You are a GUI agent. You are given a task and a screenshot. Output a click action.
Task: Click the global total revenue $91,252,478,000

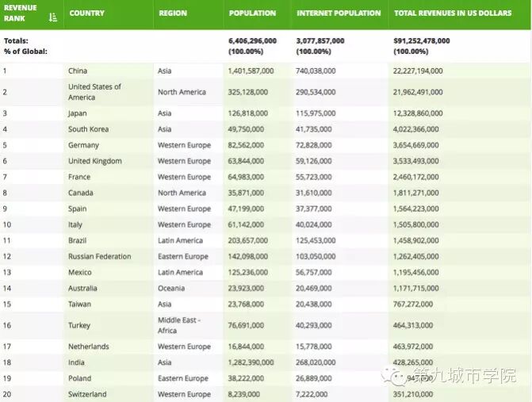tap(421, 40)
